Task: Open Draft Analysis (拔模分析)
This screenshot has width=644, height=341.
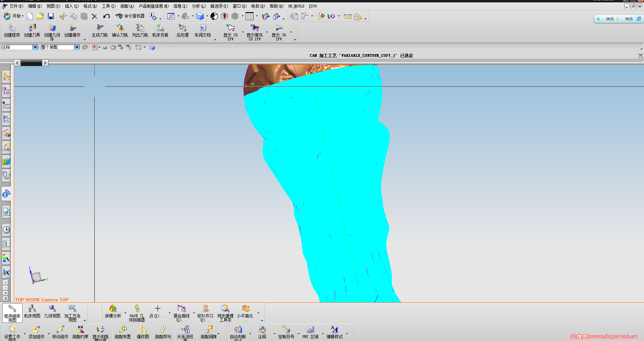Action: point(113,311)
